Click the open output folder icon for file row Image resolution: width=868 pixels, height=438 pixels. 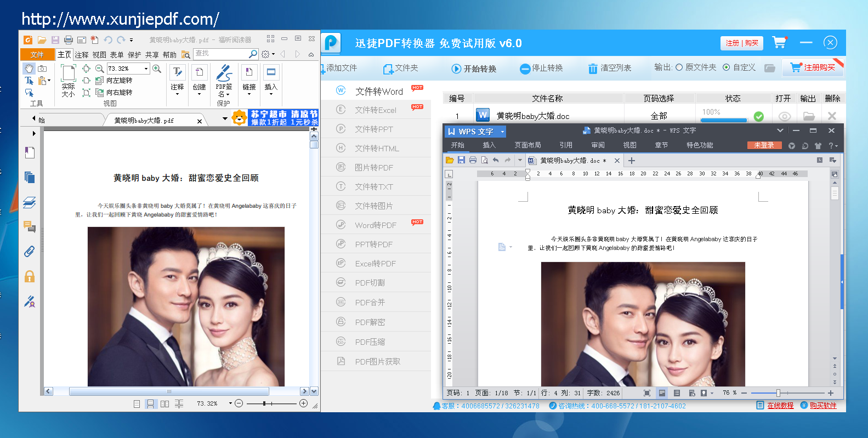point(809,116)
